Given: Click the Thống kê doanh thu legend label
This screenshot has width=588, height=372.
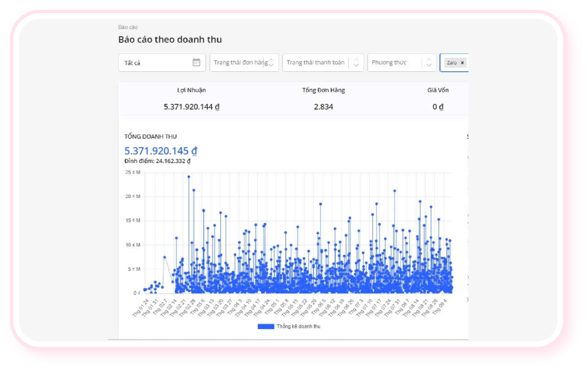Looking at the screenshot, I should coord(298,326).
